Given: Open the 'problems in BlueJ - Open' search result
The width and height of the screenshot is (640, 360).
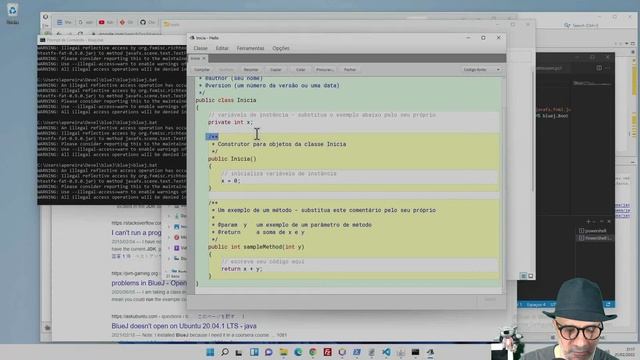Looking at the screenshot, I should [149, 283].
